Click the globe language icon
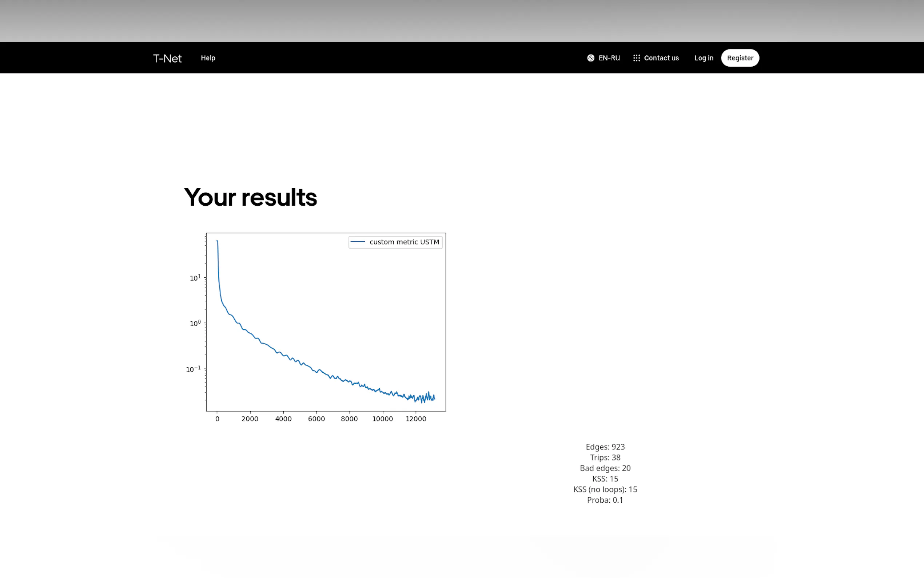The image size is (924, 578). (x=590, y=58)
